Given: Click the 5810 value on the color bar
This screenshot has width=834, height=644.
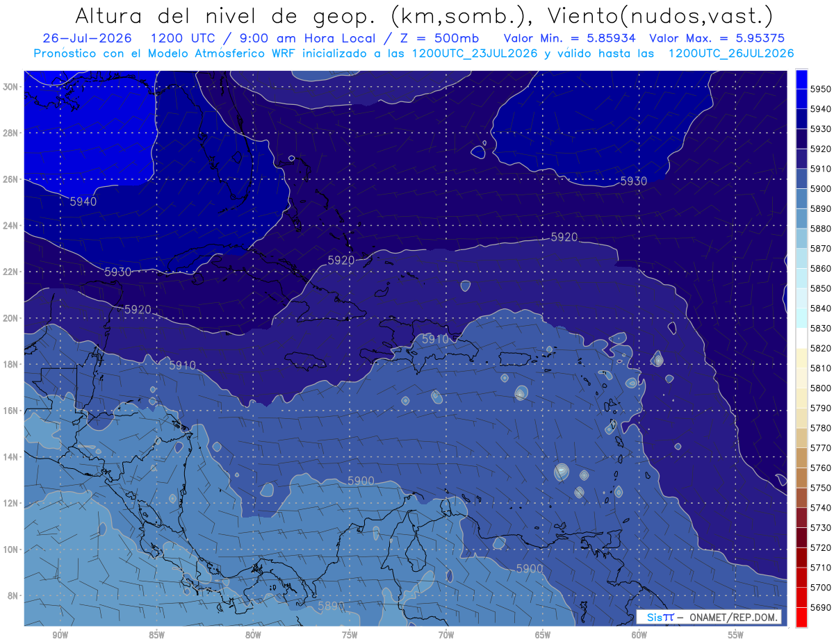Looking at the screenshot, I should click(820, 368).
